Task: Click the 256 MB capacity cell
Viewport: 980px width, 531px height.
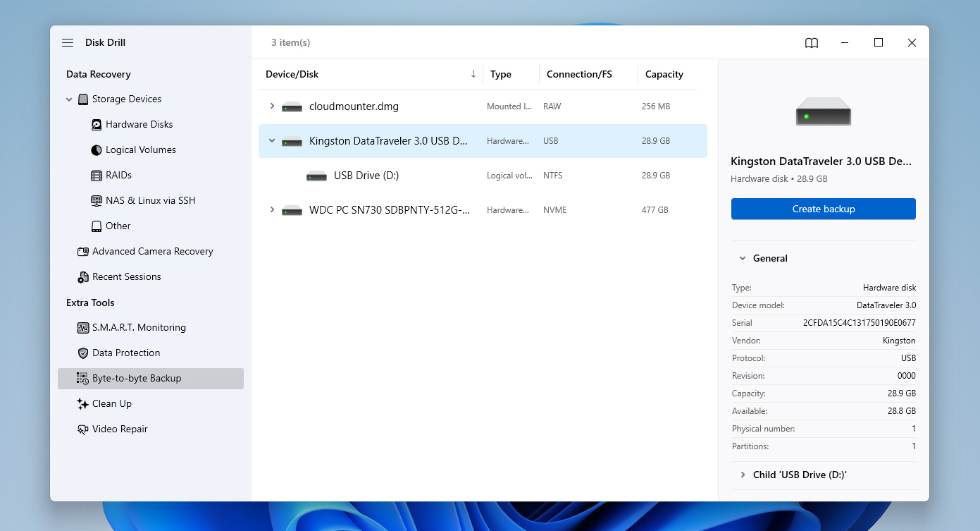Action: [656, 106]
